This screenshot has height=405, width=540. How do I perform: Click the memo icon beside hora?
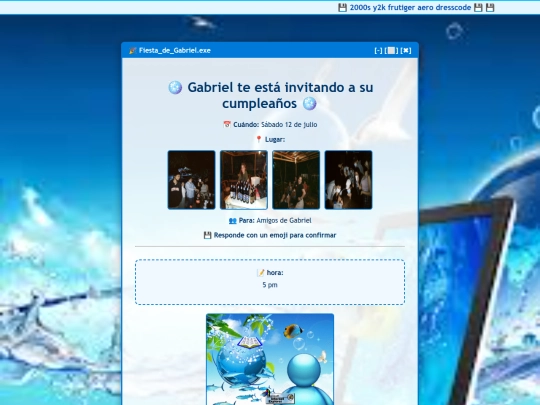(x=261, y=273)
